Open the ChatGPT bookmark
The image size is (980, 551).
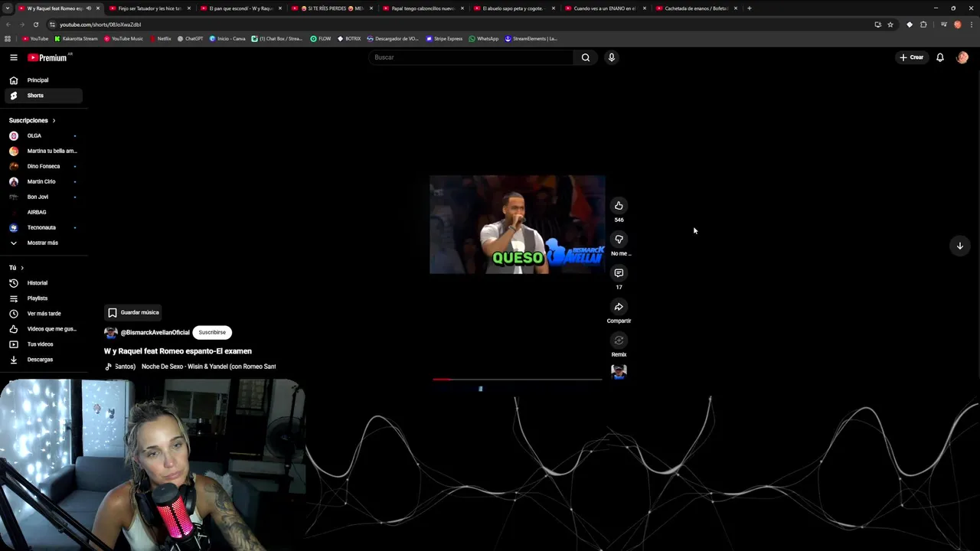(x=190, y=38)
